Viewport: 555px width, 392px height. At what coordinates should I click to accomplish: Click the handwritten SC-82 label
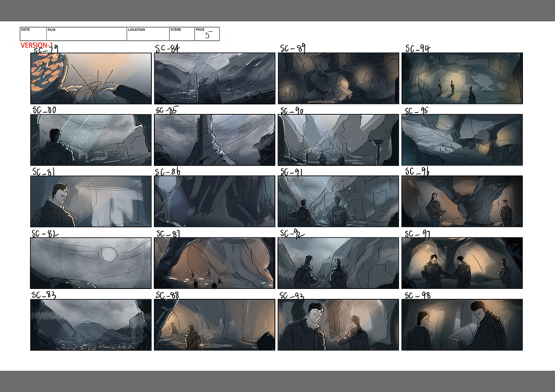point(45,233)
